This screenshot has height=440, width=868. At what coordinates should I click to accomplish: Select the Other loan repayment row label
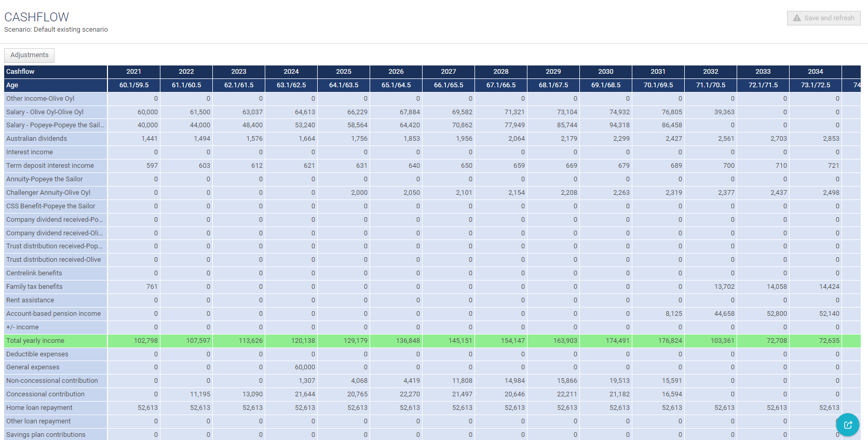point(56,421)
